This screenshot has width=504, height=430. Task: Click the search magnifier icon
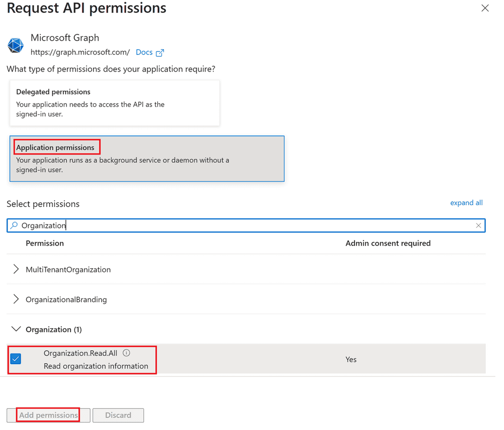(14, 225)
